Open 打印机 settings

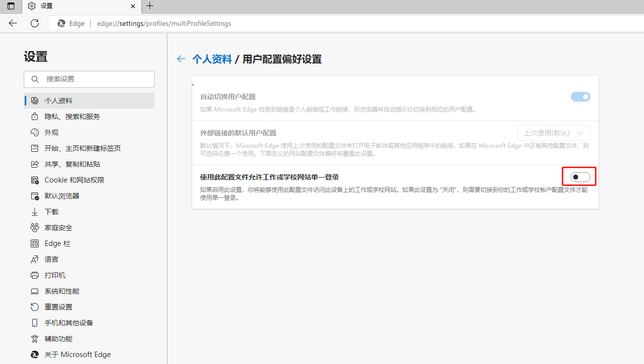point(89,275)
